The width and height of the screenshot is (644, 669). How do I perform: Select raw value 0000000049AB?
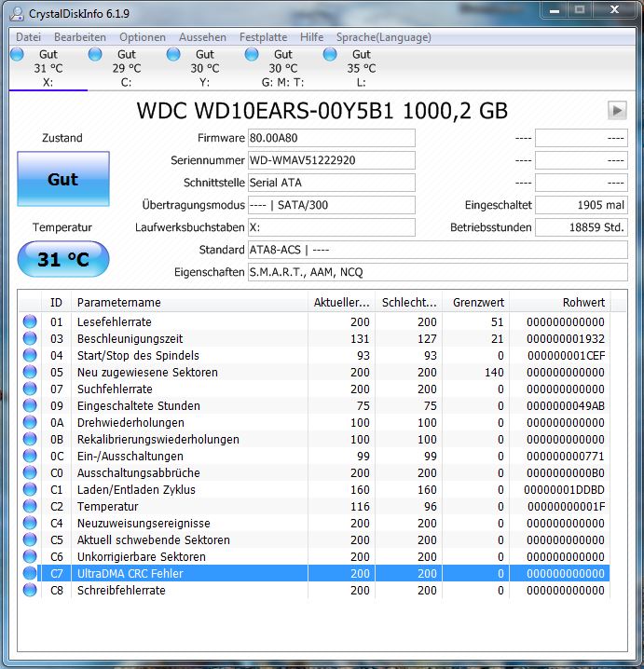pos(566,405)
